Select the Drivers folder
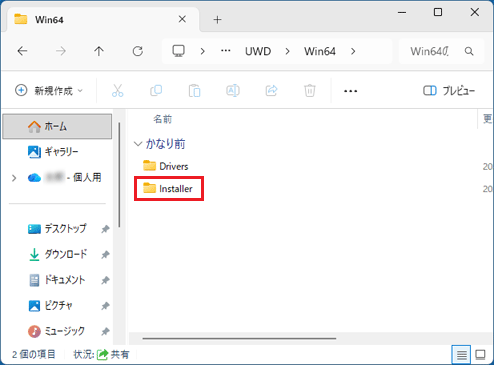Screen dimensions: 494x365 pyautogui.click(x=166, y=166)
